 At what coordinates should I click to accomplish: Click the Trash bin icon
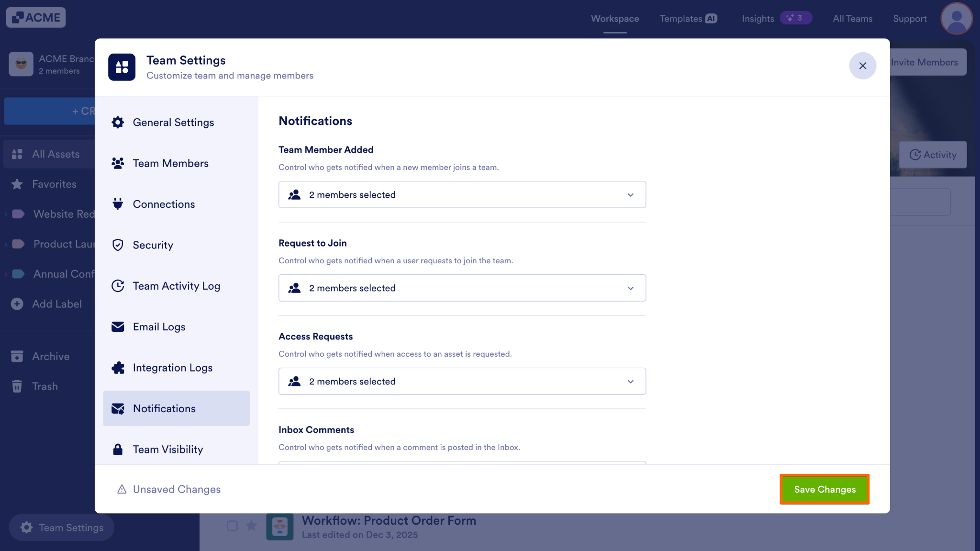coord(17,386)
